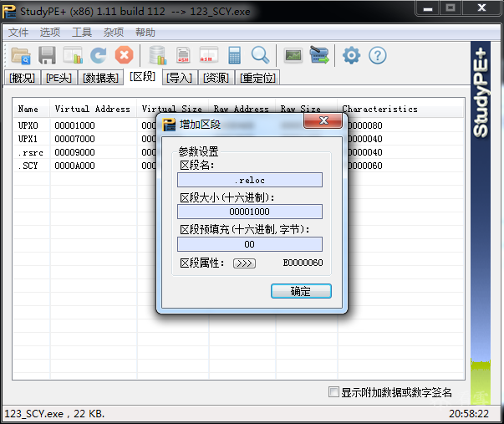Save file with the floppy disk icon
Viewport: 504px width, 424px height.
tap(47, 55)
